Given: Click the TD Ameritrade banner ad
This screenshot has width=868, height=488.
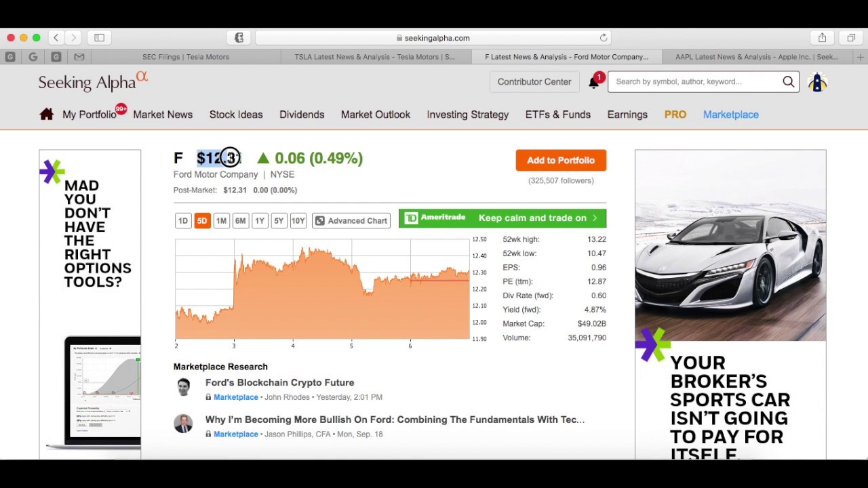Looking at the screenshot, I should (x=502, y=218).
